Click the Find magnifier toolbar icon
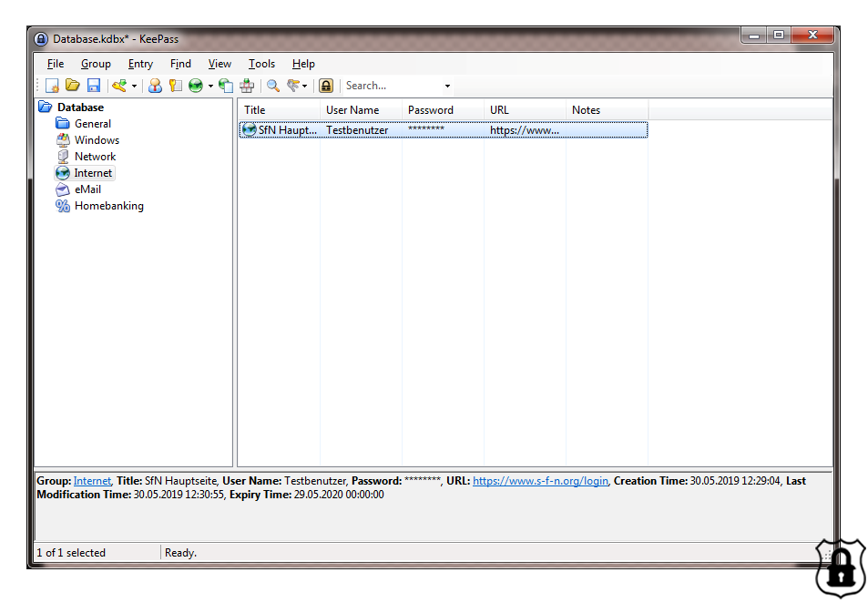This screenshot has width=868, height=603. coord(273,86)
